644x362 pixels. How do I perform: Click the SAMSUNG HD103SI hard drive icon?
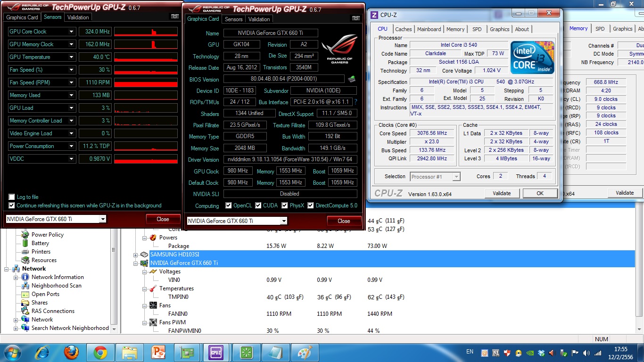pyautogui.click(x=144, y=255)
